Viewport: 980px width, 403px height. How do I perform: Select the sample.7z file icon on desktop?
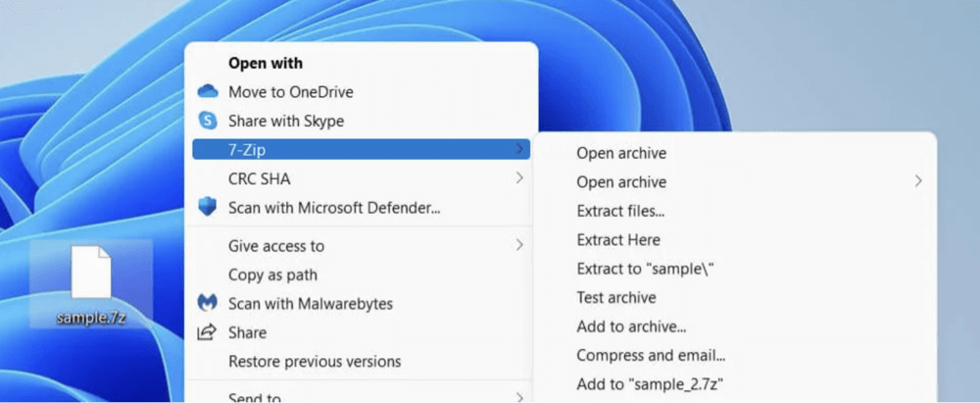pyautogui.click(x=91, y=272)
